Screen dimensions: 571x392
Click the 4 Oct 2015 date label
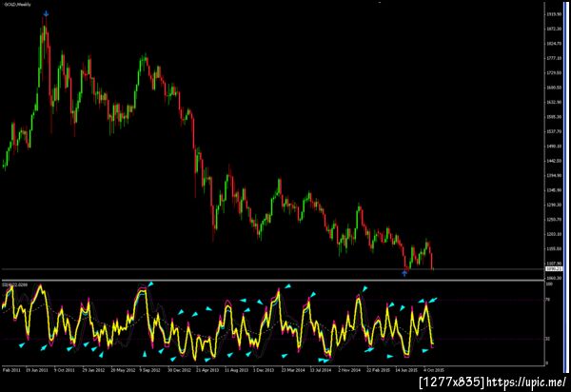[x=433, y=370]
